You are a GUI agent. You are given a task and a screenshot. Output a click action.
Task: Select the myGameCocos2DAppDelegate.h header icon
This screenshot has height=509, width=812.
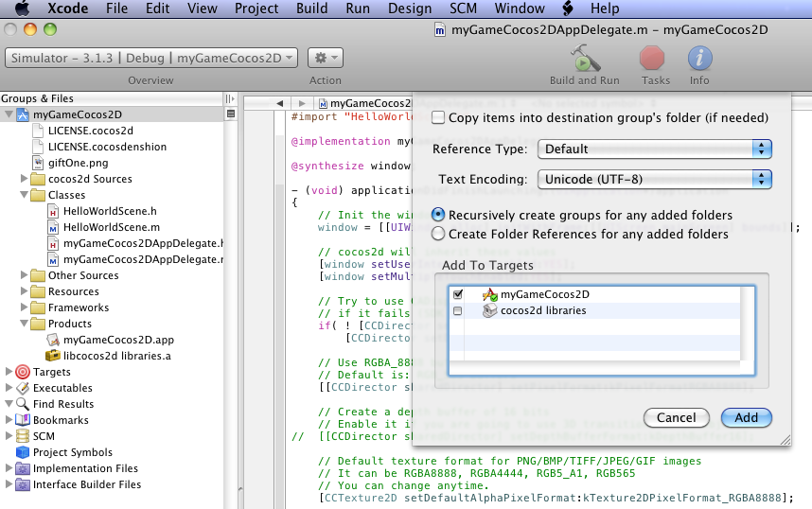[53, 243]
